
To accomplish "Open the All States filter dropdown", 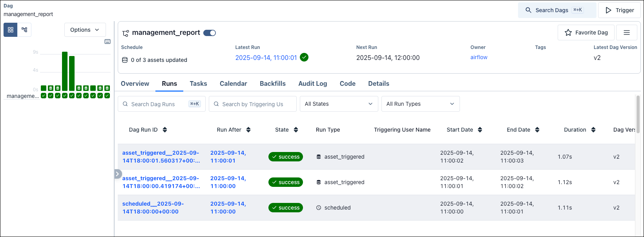I will [x=339, y=104].
